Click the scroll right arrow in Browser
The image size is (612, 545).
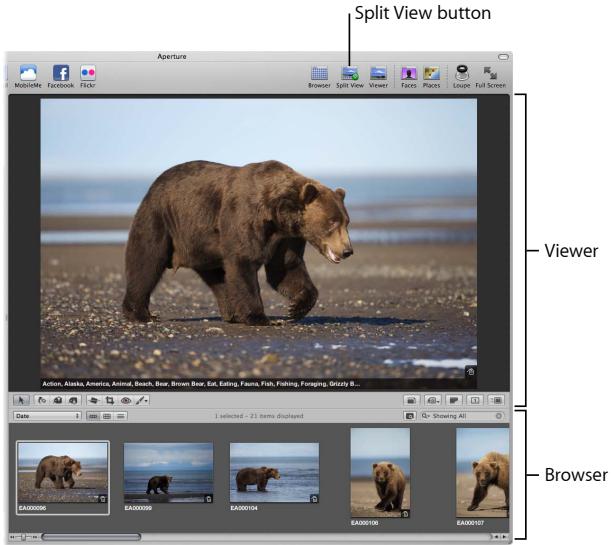[x=505, y=537]
